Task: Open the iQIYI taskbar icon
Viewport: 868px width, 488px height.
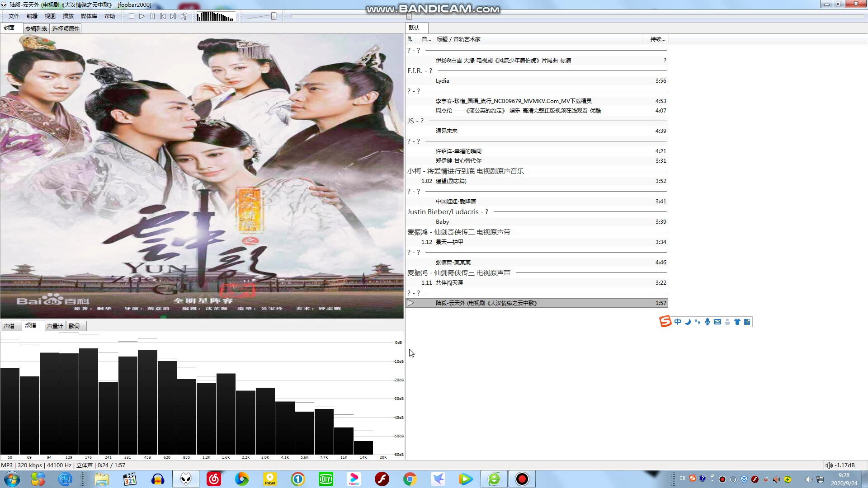Action: tap(326, 479)
